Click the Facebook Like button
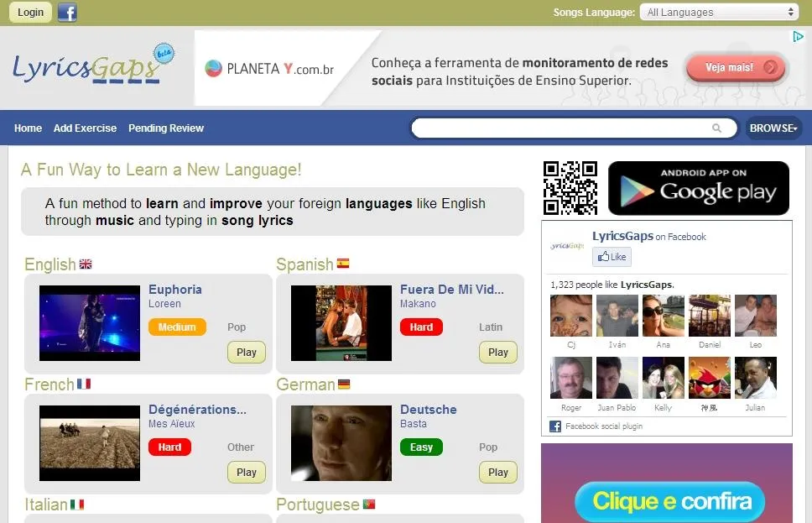Viewport: 812px width, 523px height. [x=612, y=257]
